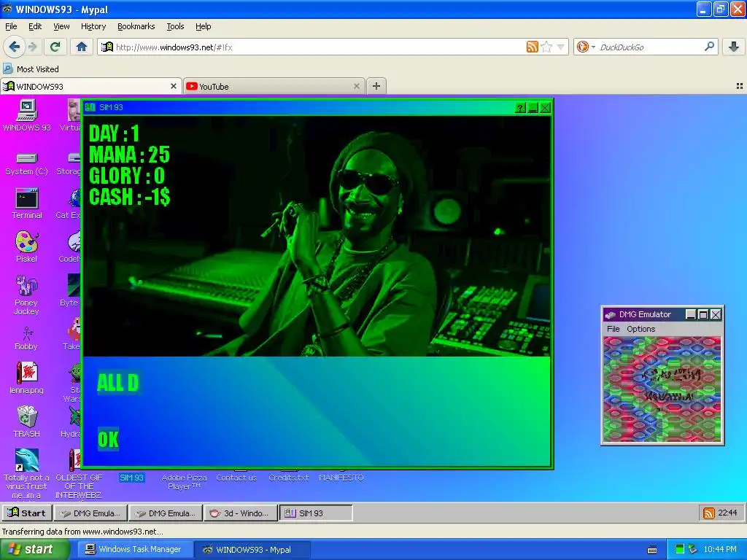
Task: Open the Adobe Pizza Player desktop icon
Action: coord(184,481)
